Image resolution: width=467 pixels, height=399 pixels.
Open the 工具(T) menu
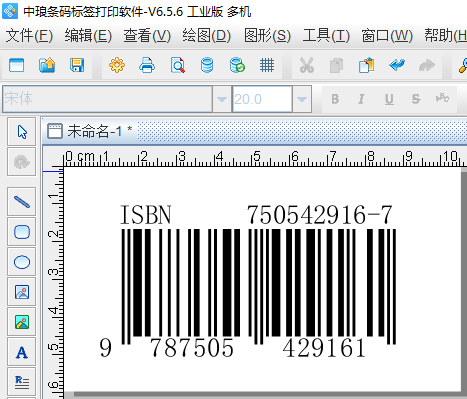click(x=326, y=36)
